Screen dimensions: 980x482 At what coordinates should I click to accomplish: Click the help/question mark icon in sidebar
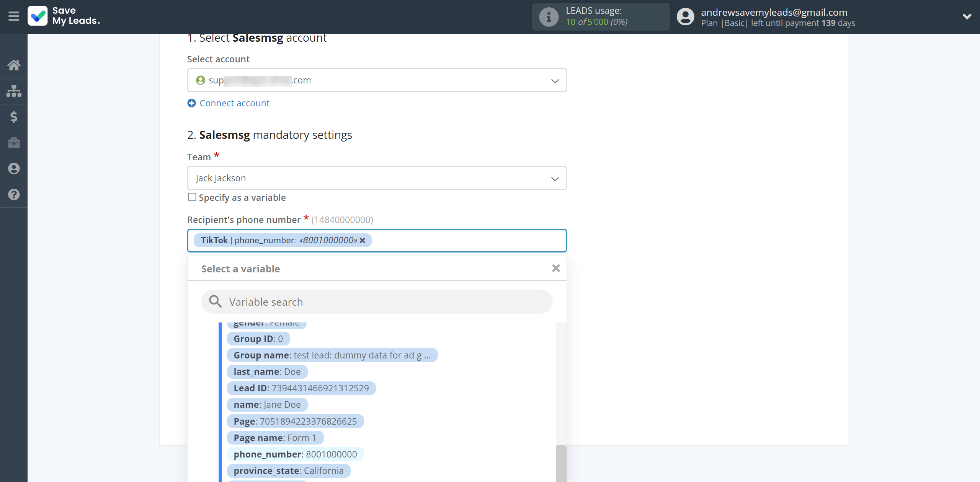click(x=14, y=194)
